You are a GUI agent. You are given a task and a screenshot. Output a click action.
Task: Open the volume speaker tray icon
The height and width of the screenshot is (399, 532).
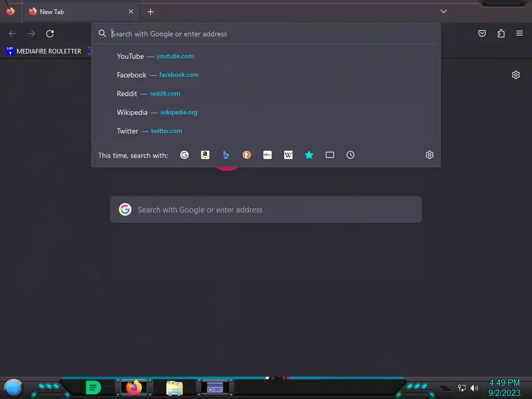coord(474,388)
